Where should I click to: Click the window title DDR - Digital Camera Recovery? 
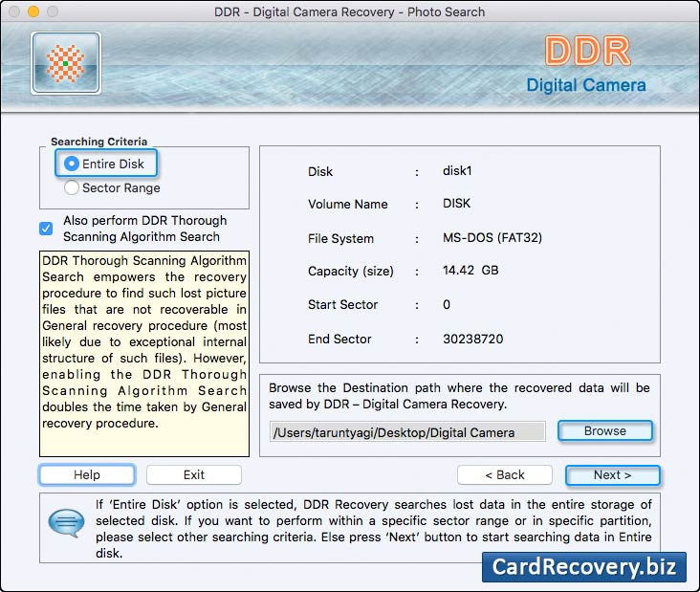[350, 11]
